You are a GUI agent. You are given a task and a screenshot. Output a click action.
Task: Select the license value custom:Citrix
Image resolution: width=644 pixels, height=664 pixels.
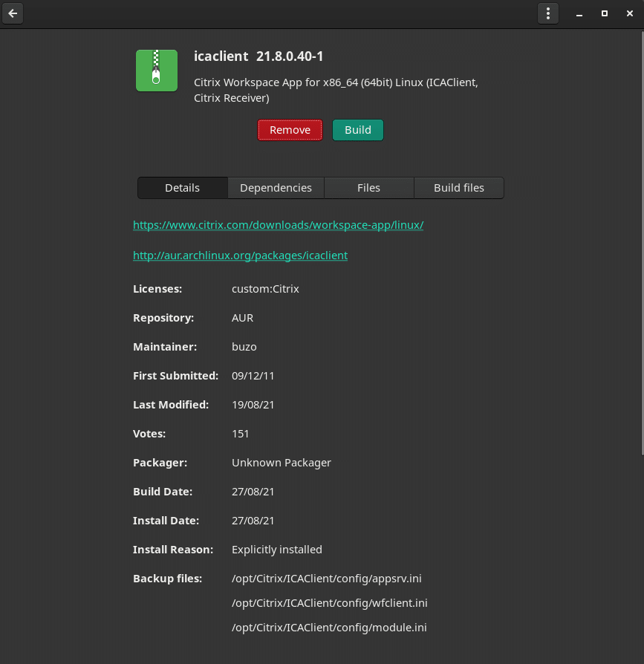coord(265,289)
